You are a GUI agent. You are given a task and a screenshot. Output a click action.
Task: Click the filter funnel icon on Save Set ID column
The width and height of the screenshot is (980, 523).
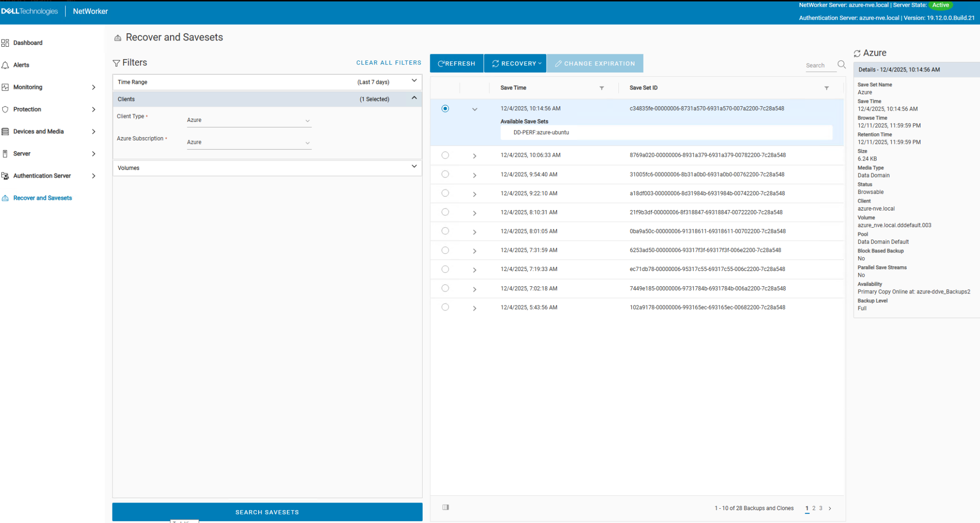pyautogui.click(x=827, y=88)
